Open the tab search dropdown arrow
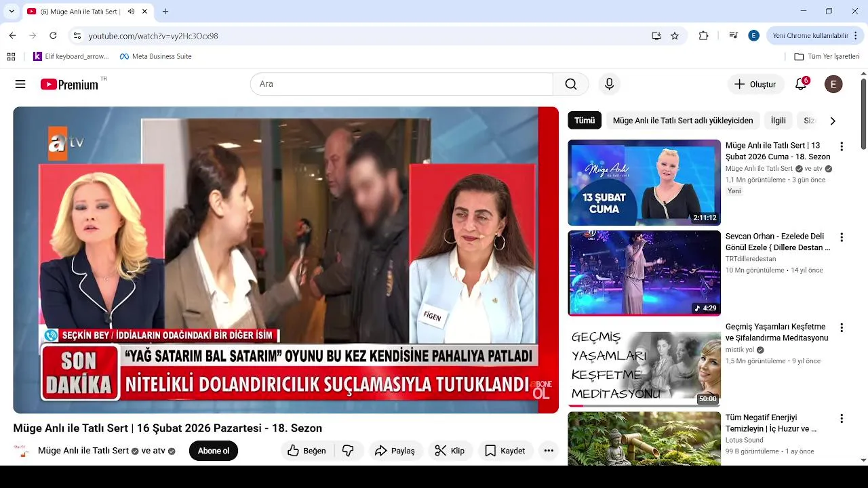This screenshot has height=488, width=868. [12, 12]
